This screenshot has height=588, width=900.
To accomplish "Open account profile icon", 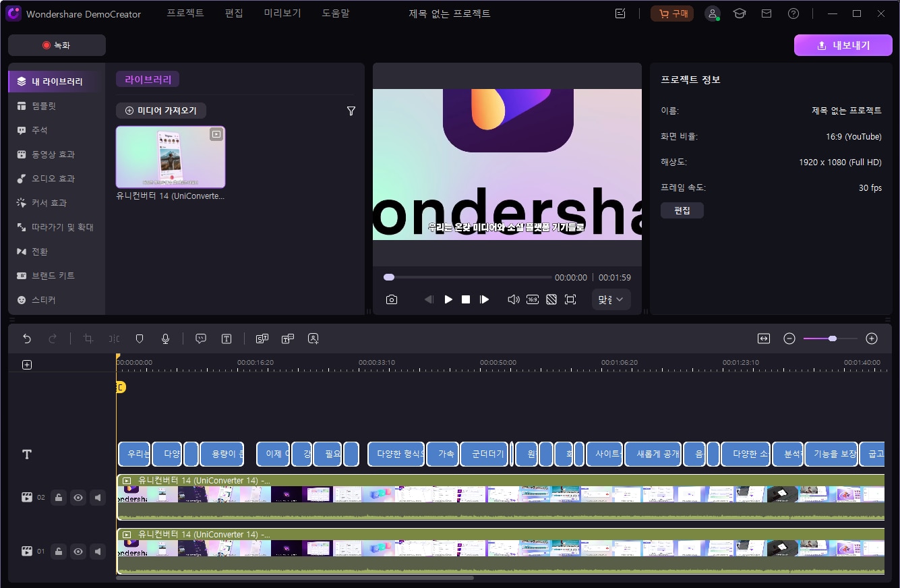I will tap(713, 13).
